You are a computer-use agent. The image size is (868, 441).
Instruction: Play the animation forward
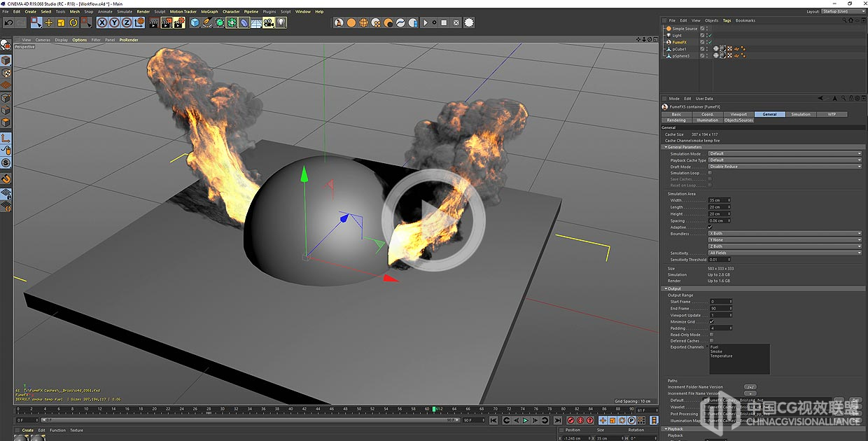[526, 421]
